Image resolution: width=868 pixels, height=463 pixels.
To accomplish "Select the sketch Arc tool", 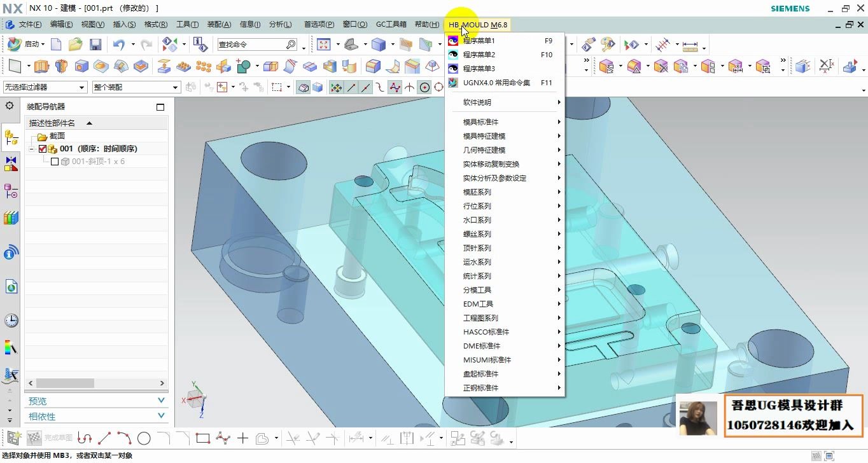I will 125,438.
